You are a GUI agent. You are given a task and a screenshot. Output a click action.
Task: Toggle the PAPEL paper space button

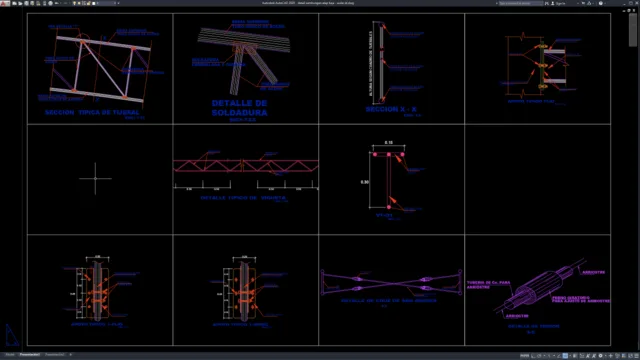(x=524, y=356)
